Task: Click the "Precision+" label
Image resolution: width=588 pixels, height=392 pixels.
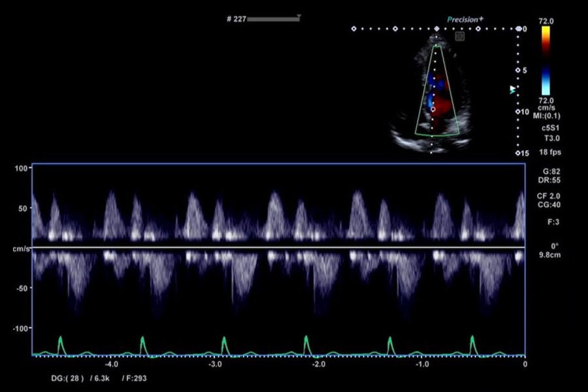Action: (x=465, y=20)
